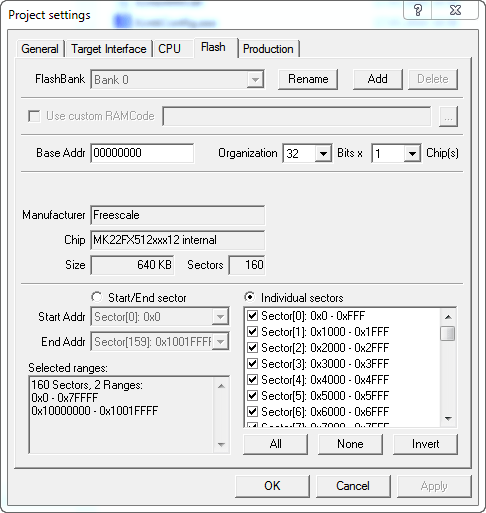Open the Target Interface tab

109,49
